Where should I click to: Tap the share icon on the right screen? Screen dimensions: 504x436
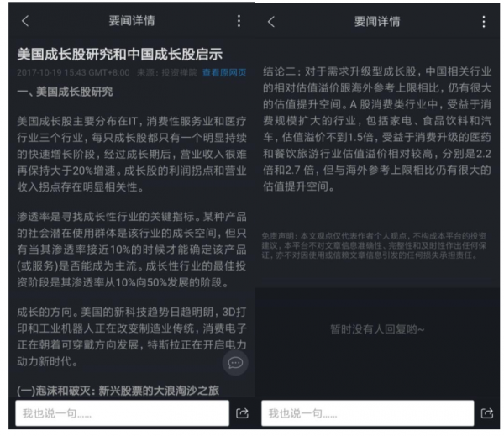487,413
